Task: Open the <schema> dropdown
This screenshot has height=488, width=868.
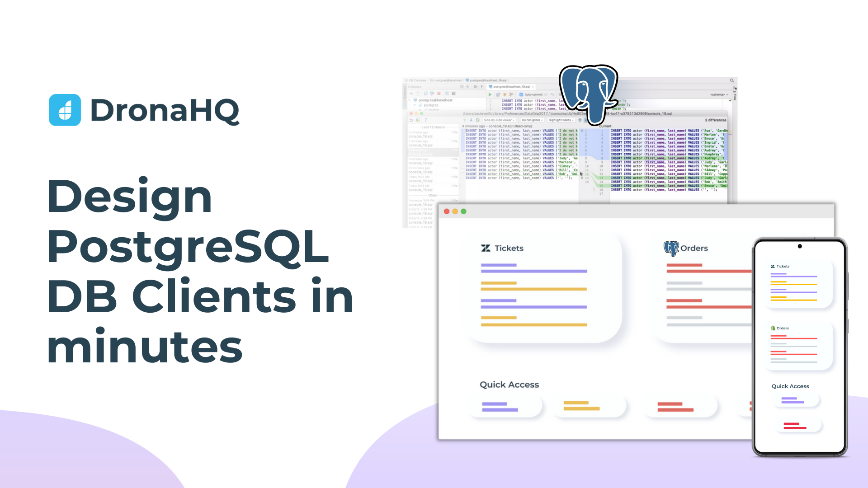Action: [719, 94]
